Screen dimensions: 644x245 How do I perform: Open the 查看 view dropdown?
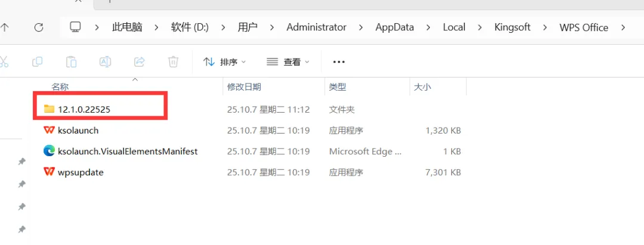288,62
